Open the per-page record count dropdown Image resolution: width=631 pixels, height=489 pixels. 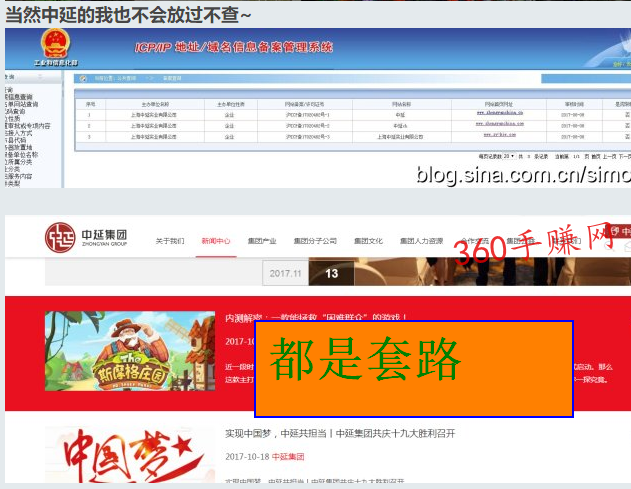click(509, 156)
